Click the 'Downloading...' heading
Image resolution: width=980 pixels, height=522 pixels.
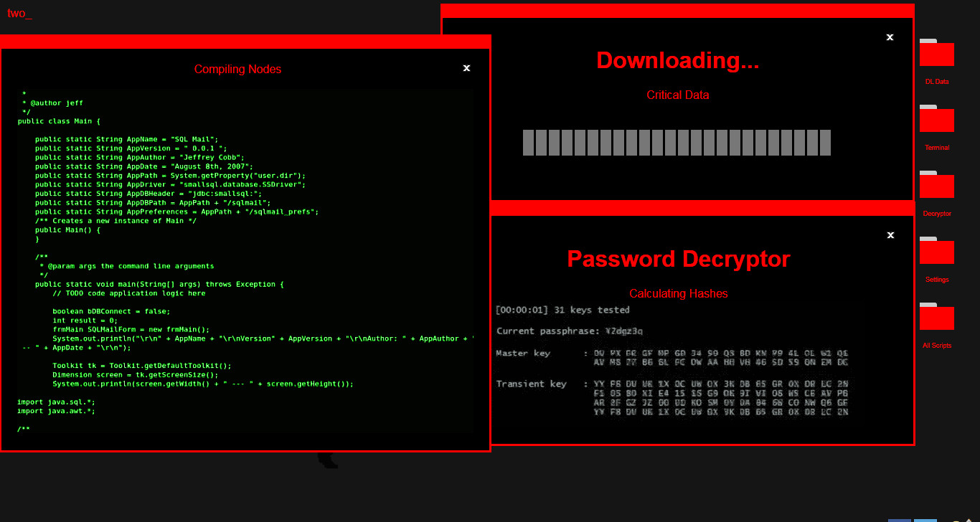pos(678,60)
